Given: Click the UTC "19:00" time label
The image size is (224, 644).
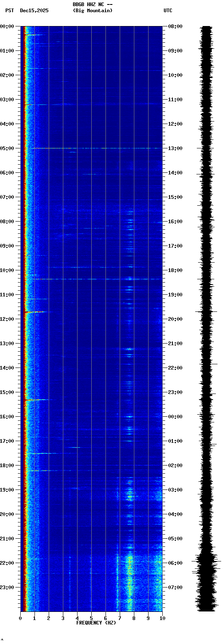Looking at the screenshot, I should [x=175, y=295].
